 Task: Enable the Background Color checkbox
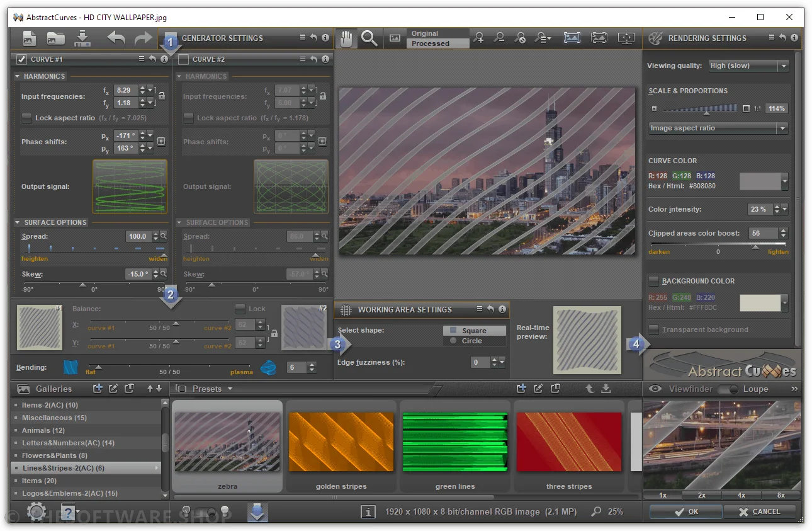pyautogui.click(x=654, y=281)
